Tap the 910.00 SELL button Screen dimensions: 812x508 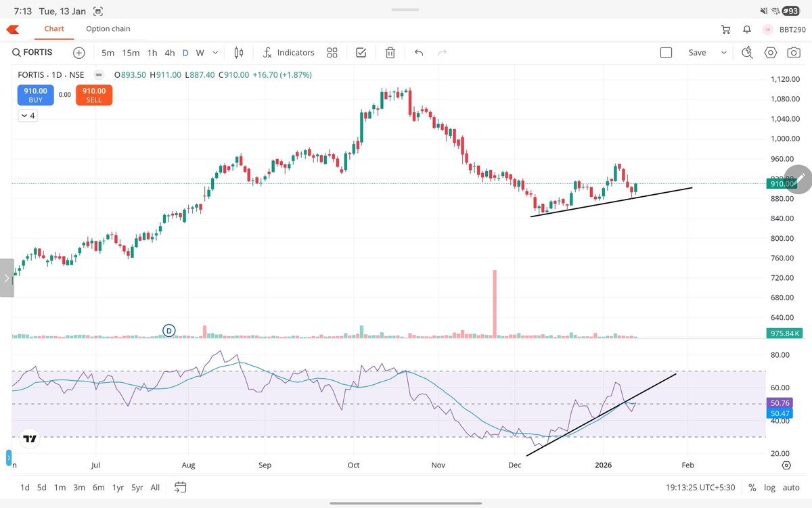[x=94, y=95]
